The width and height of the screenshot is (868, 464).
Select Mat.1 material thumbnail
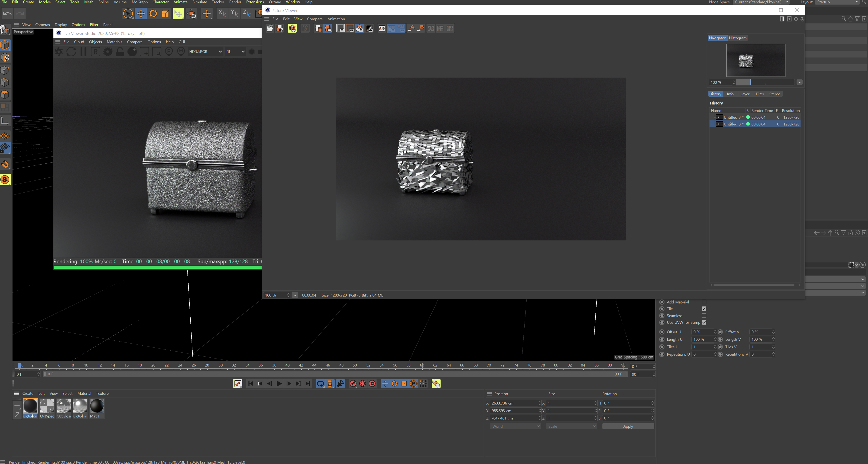97,408
